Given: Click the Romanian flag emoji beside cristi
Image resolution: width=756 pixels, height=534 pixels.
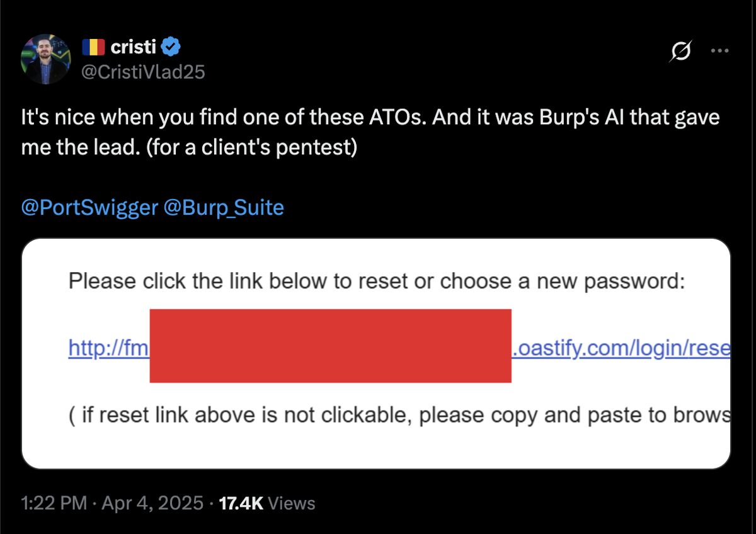Looking at the screenshot, I should (94, 47).
